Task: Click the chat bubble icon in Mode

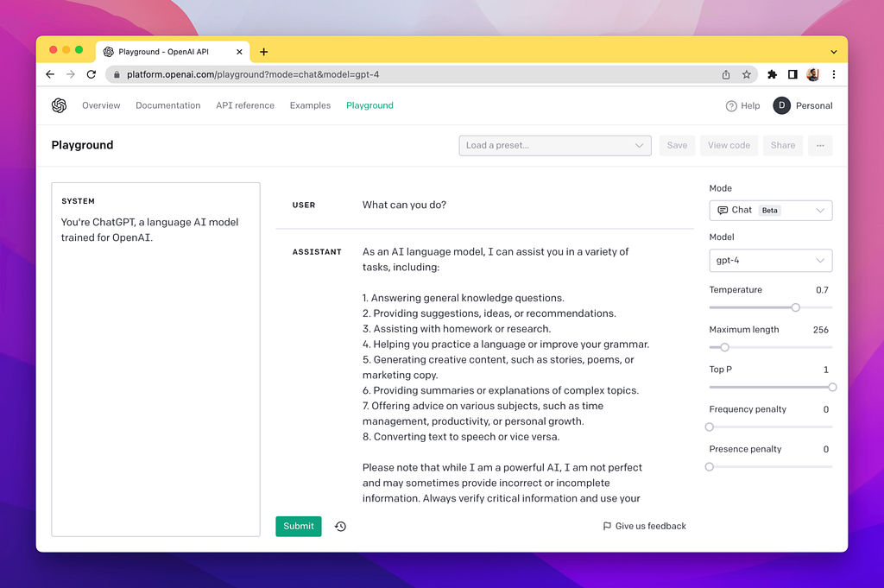Action: pyautogui.click(x=723, y=211)
